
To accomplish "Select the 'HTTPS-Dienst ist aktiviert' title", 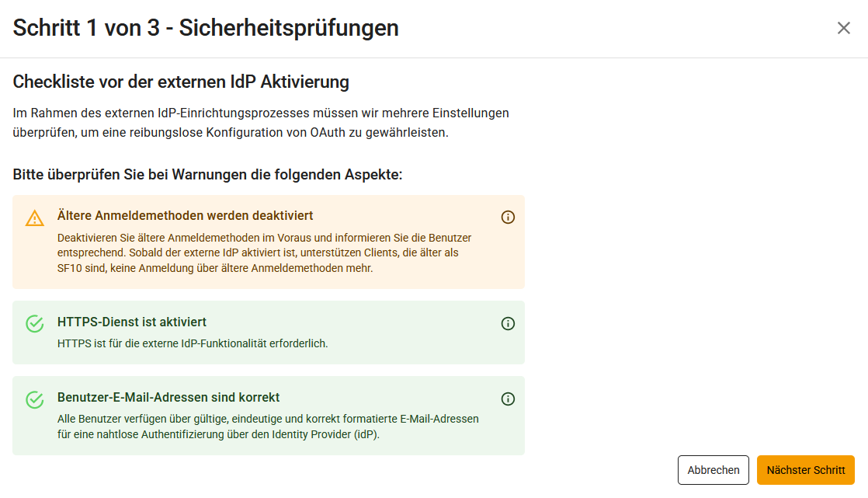I will (132, 322).
